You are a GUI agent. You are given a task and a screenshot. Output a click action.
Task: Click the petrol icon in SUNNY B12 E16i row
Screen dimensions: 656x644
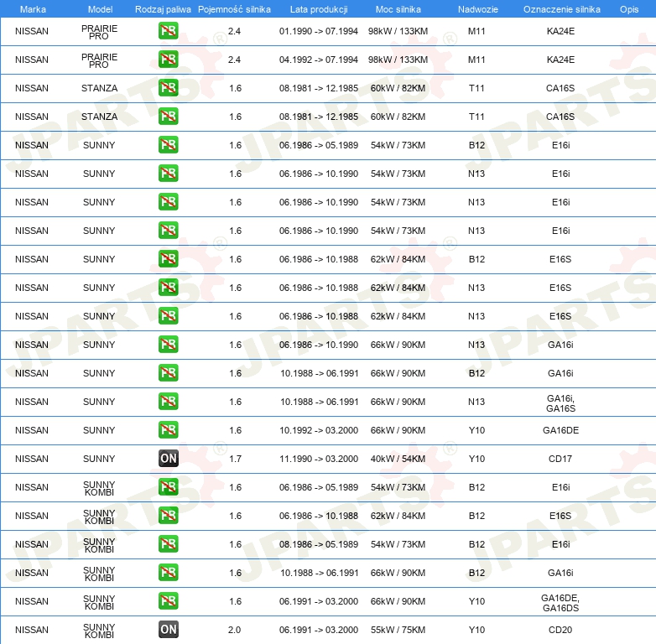[168, 145]
